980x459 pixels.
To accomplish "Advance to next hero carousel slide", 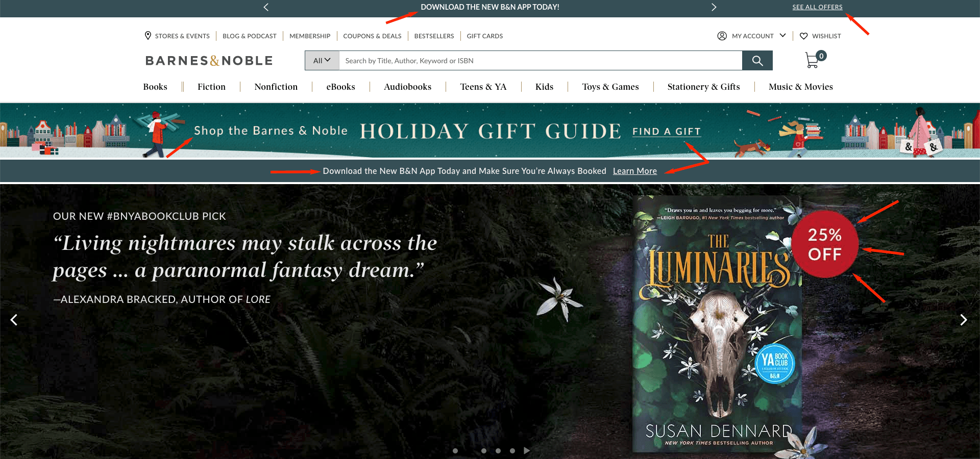I will (963, 320).
